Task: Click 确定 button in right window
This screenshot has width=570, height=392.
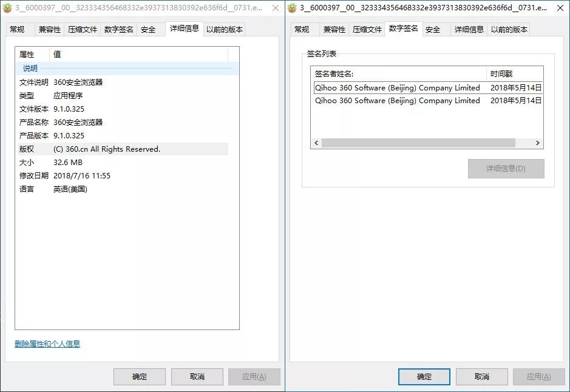Action: 424,377
